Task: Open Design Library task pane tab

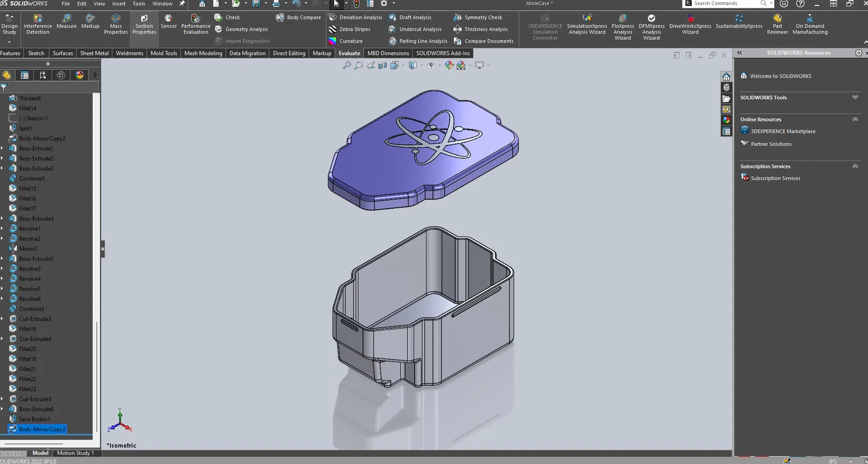Action: coord(726,87)
